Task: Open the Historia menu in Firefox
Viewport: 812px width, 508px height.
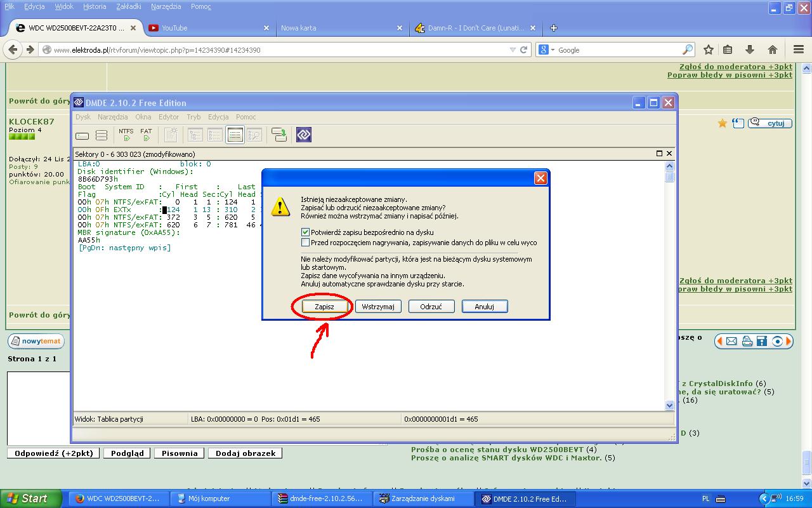Action: 95,6
